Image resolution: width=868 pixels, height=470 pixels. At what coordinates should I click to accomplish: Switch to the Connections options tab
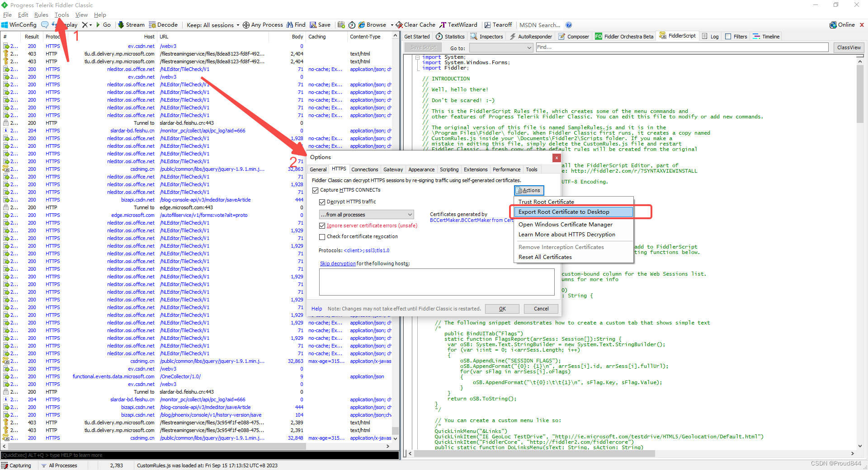[x=364, y=169]
